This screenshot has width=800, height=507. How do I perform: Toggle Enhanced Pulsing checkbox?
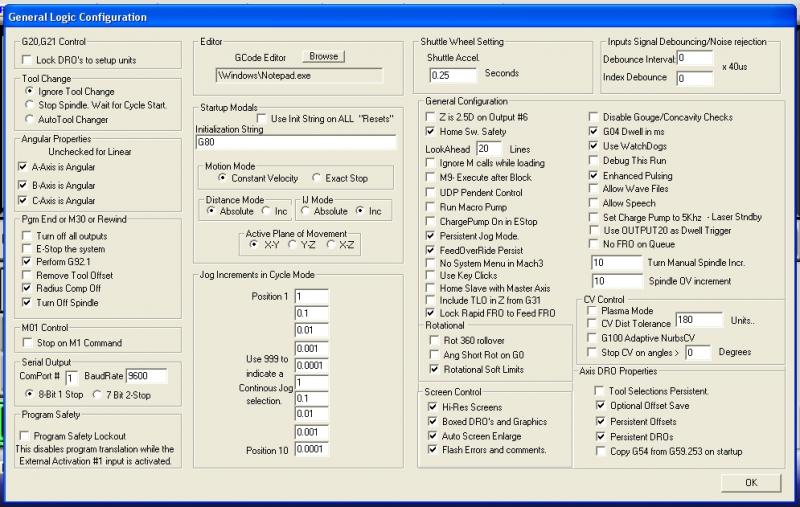(593, 175)
